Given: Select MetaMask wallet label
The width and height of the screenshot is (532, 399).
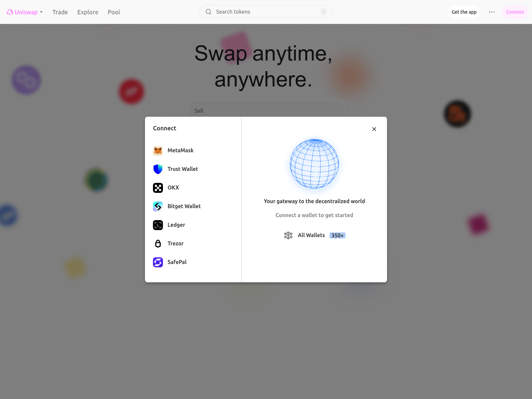Looking at the screenshot, I should (x=181, y=150).
